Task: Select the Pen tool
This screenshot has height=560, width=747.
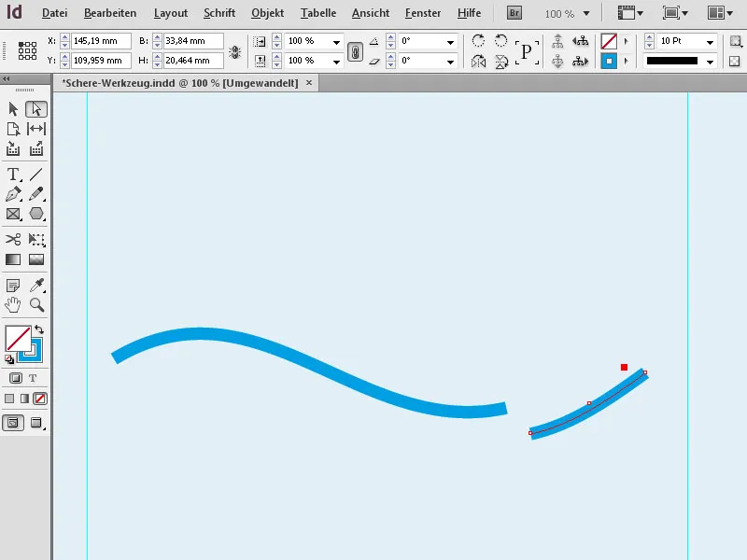Action: pyautogui.click(x=13, y=194)
